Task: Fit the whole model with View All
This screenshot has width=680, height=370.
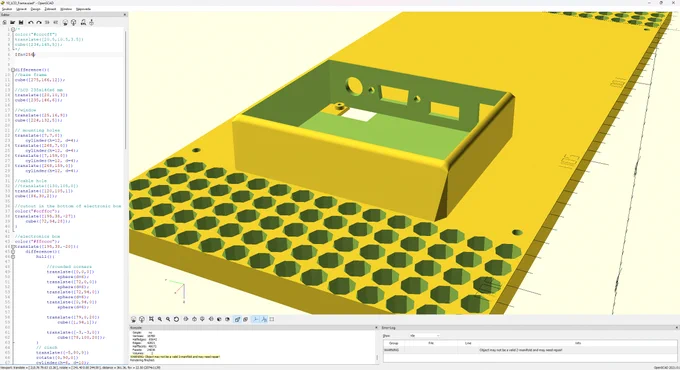Action: [151, 319]
